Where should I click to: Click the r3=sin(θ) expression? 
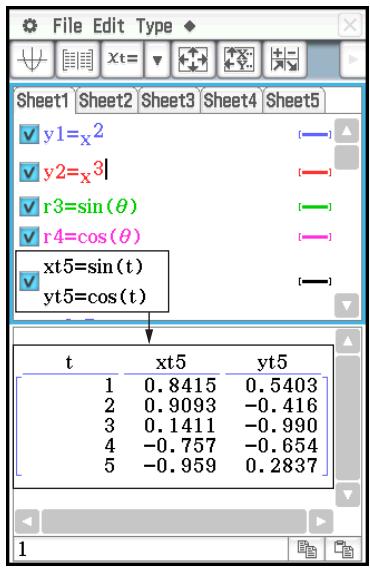pyautogui.click(x=90, y=207)
